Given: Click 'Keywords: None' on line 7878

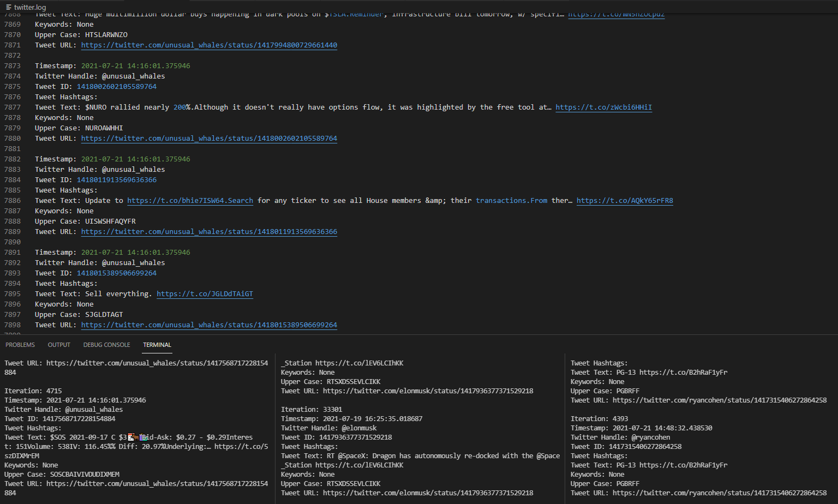Looking at the screenshot, I should 64,118.
